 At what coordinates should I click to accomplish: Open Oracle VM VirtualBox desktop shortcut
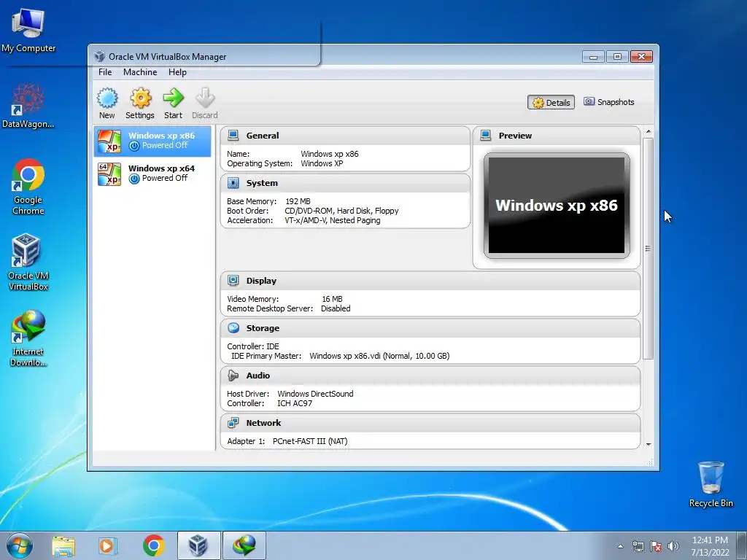[28, 262]
